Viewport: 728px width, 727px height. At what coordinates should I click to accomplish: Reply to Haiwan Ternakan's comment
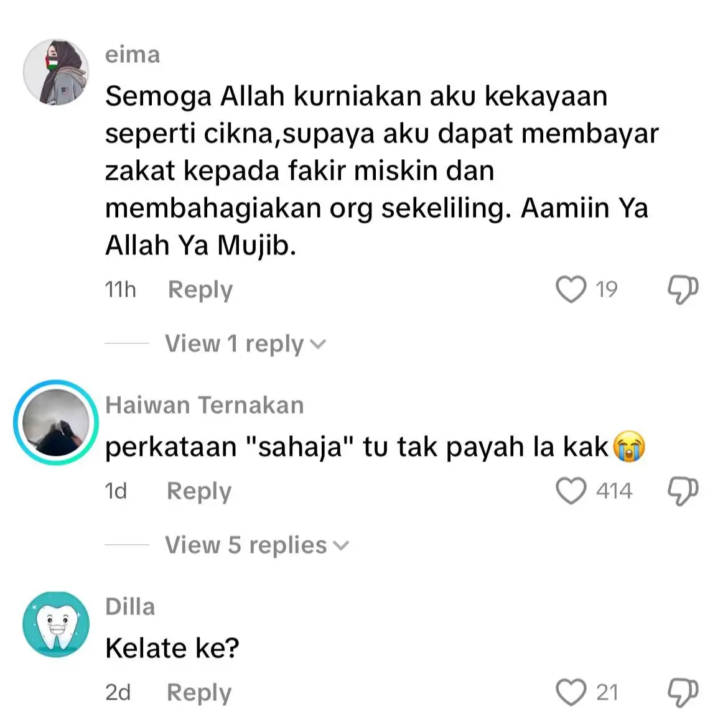(199, 491)
